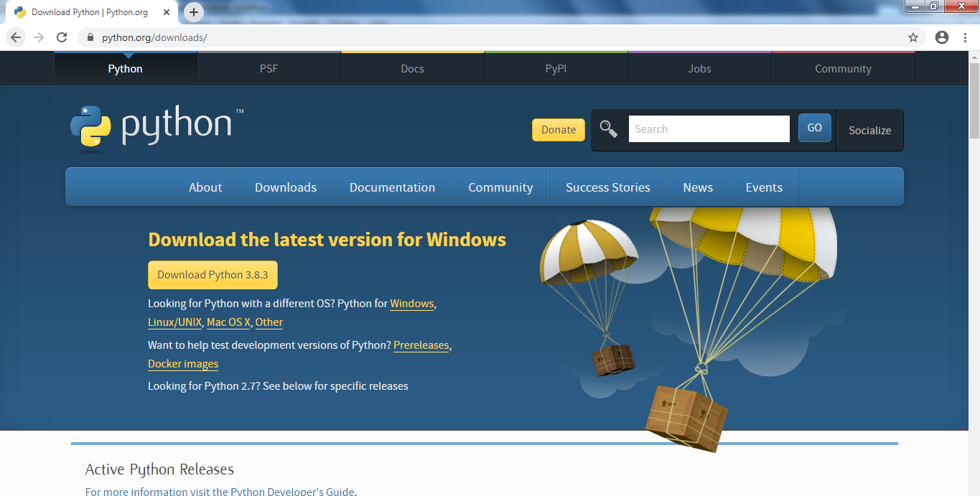Go to the PyPI top tab
980x496 pixels.
(556, 69)
